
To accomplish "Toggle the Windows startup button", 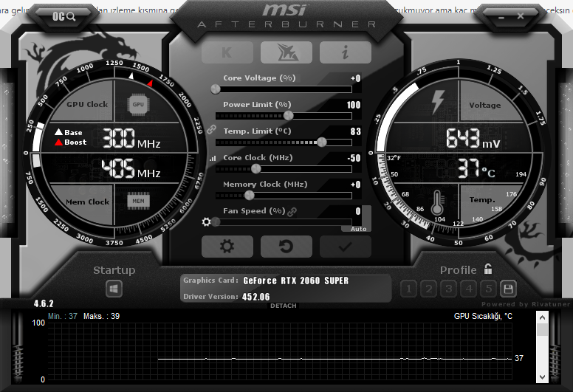I will coord(114,289).
